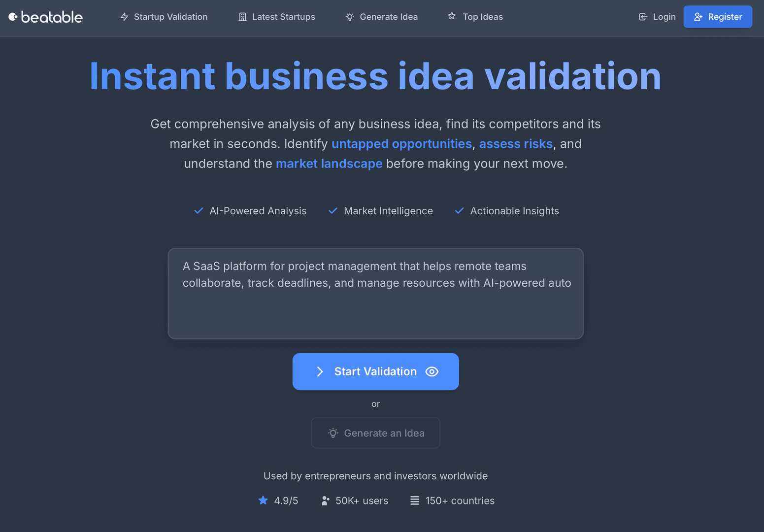This screenshot has height=532, width=764.
Task: Select the building icon next to Latest Startups
Action: (x=242, y=17)
